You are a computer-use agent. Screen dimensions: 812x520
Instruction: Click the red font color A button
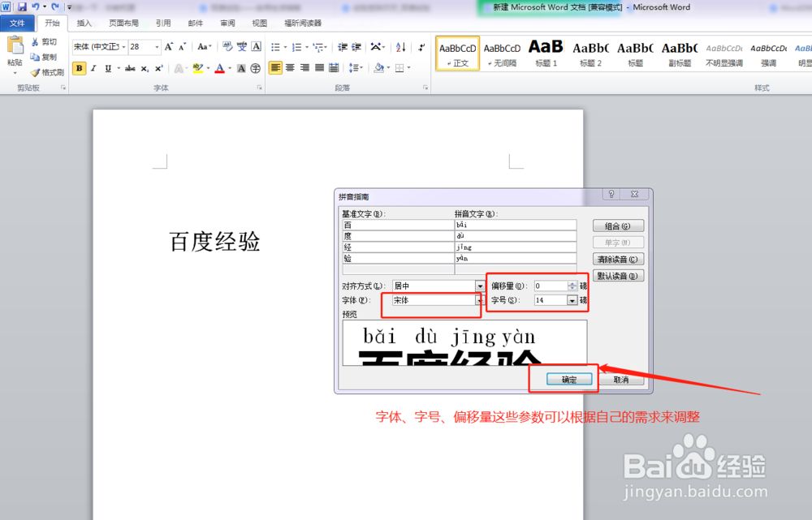[219, 68]
